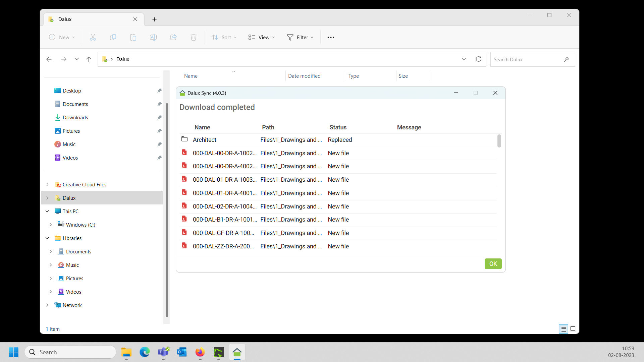644x362 pixels.
Task: Unpin Desktop from Quick access
Action: [x=159, y=90]
